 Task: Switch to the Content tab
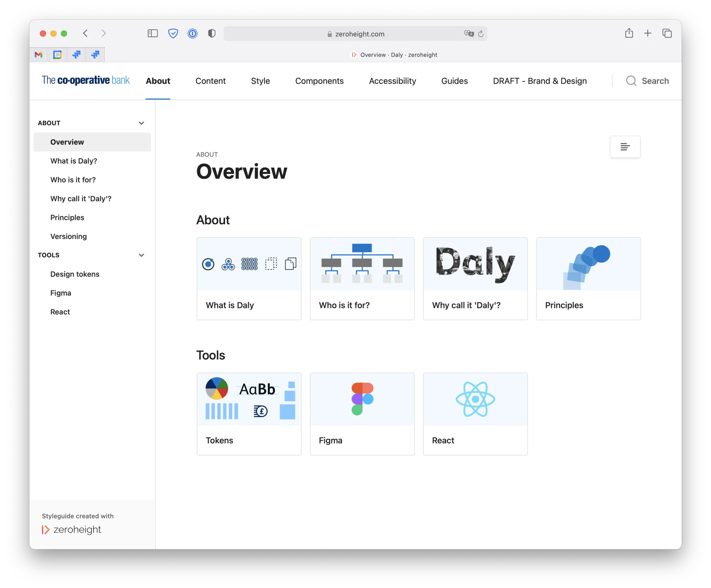[210, 81]
